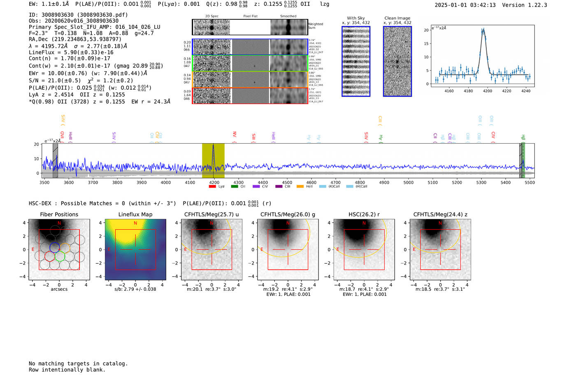
Task: Click the Cont(n) = 1.70(±0.09)e-17 line
Action: point(70,58)
